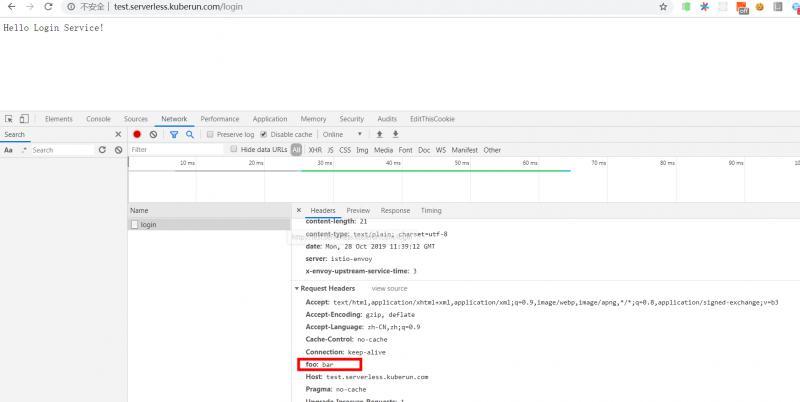The image size is (800, 402).
Task: Select the Headers tab
Action: pos(323,210)
